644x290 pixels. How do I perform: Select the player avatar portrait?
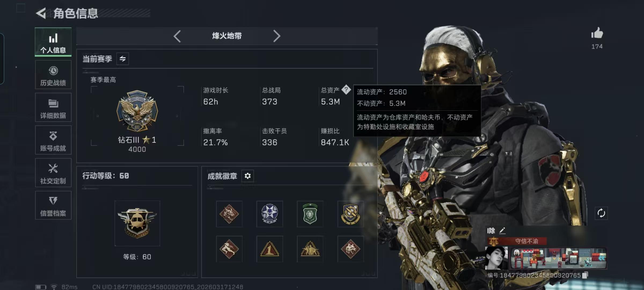click(x=496, y=258)
